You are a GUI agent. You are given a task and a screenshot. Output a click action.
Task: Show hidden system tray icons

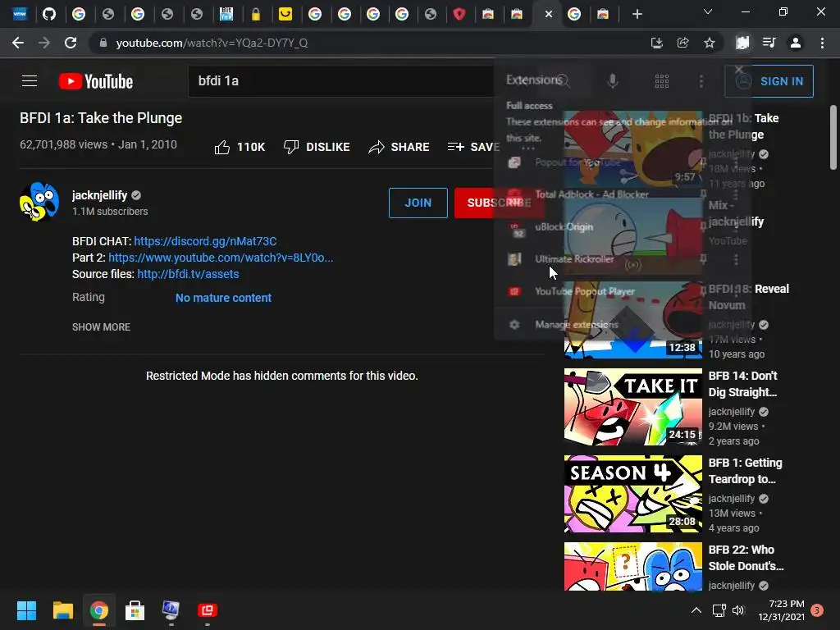click(696, 610)
